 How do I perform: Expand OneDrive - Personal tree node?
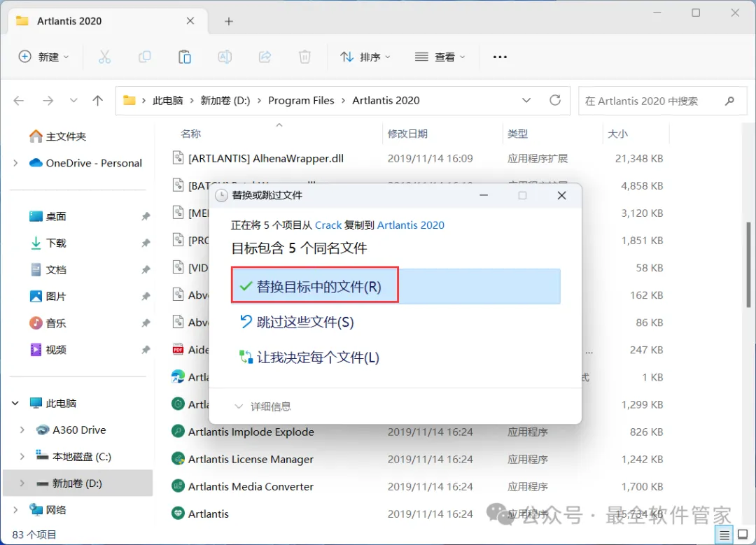pyautogui.click(x=15, y=163)
